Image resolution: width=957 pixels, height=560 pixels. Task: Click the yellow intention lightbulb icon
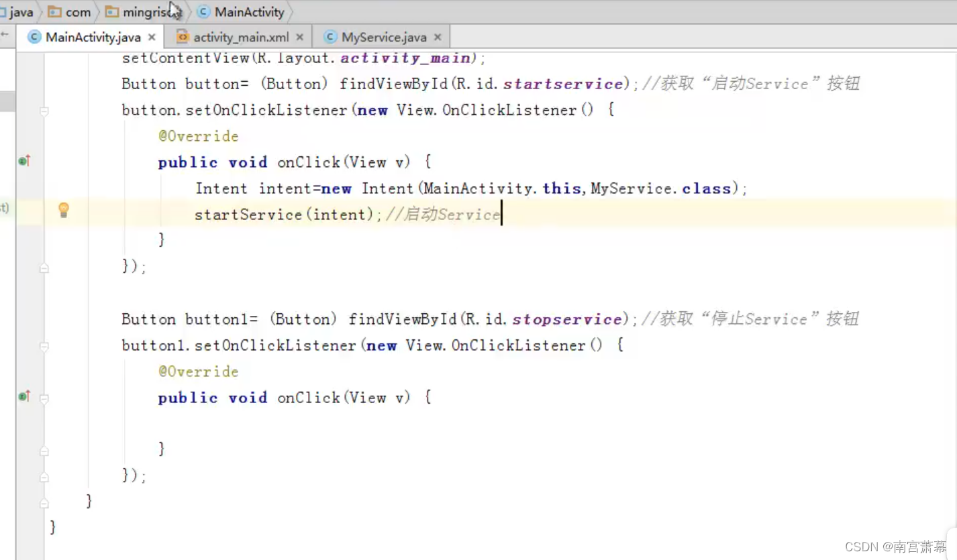pyautogui.click(x=64, y=210)
